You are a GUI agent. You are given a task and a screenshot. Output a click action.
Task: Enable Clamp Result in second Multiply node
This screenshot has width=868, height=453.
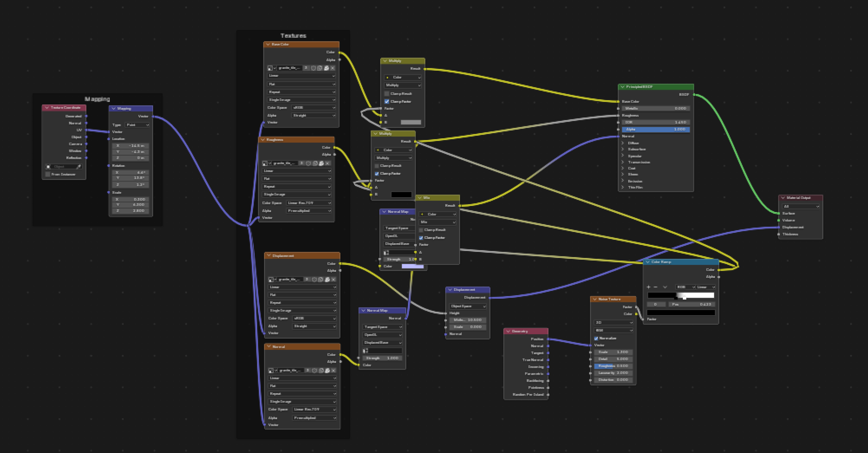point(377,166)
